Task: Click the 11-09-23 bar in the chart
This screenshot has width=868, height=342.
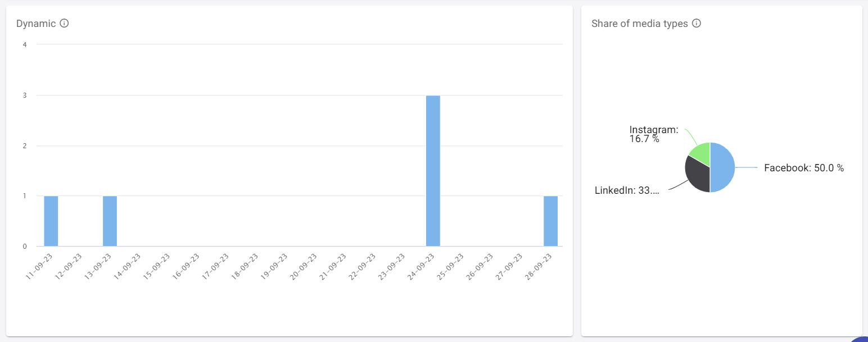Action: [x=51, y=221]
